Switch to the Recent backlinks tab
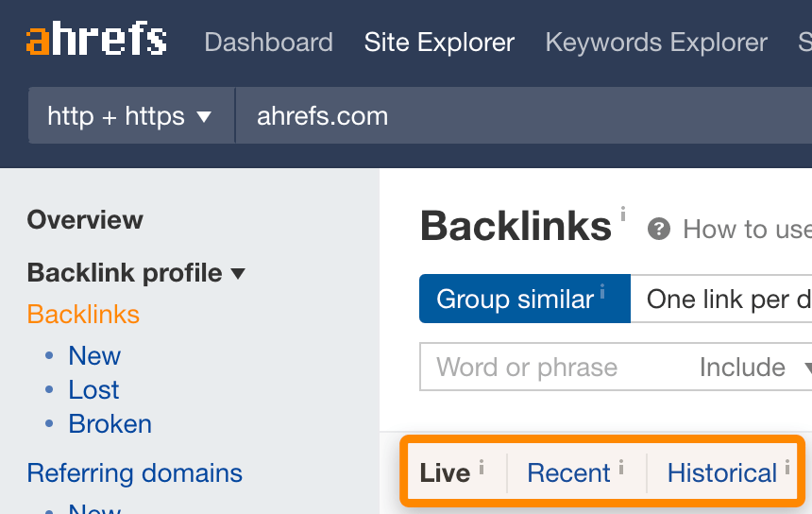The width and height of the screenshot is (812, 514). pyautogui.click(x=568, y=472)
